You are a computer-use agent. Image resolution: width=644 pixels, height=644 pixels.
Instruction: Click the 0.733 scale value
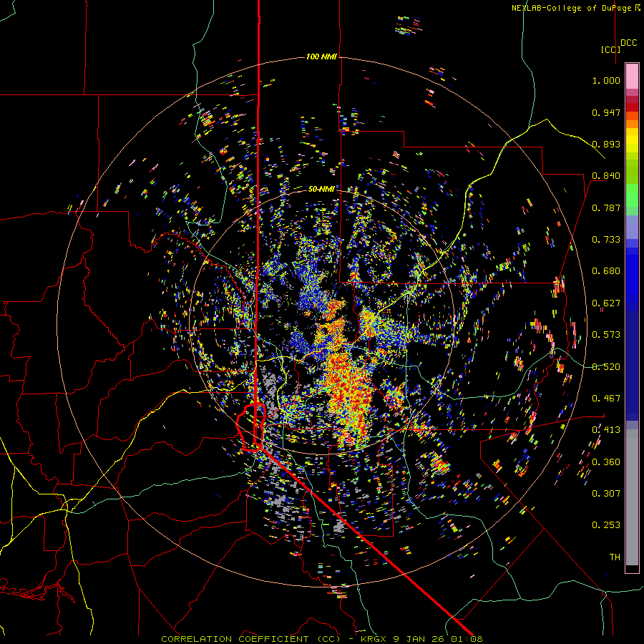click(606, 240)
